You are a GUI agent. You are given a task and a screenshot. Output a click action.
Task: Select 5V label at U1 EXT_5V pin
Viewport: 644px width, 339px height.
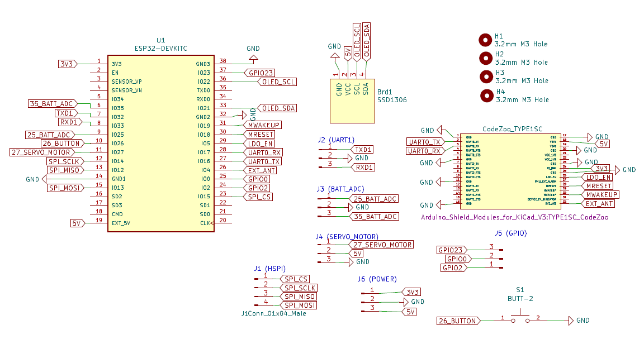pos(78,223)
